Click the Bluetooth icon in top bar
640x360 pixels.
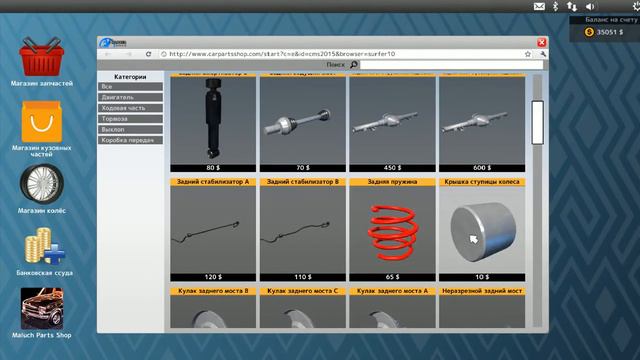[x=555, y=6]
